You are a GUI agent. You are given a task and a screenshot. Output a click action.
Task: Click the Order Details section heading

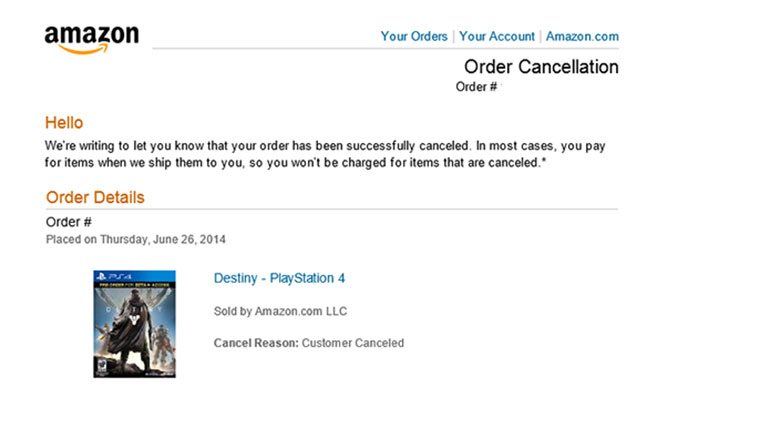tap(95, 197)
